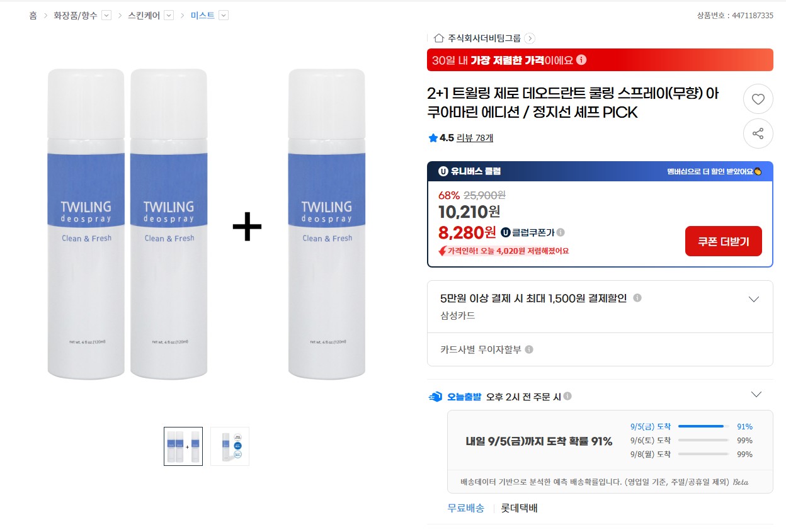Click the heart wishlist icon
The image size is (786, 532).
pos(758,99)
